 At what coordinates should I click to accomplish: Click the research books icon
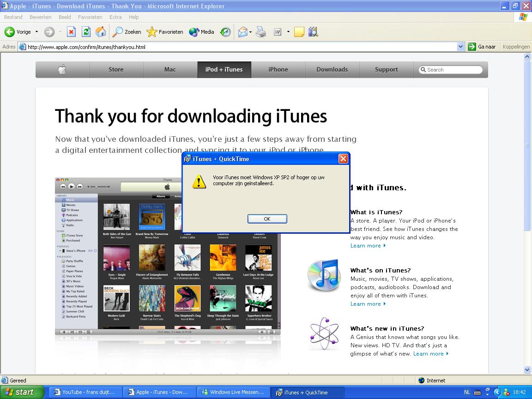313,32
